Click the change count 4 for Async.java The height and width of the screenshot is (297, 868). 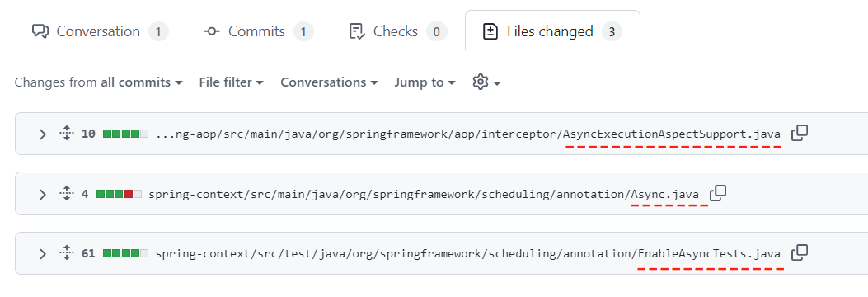(x=85, y=194)
